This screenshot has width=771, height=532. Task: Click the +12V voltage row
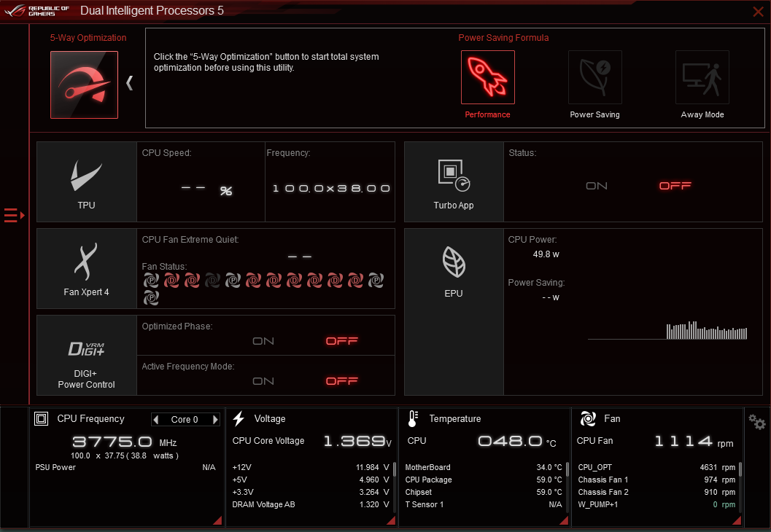311,467
